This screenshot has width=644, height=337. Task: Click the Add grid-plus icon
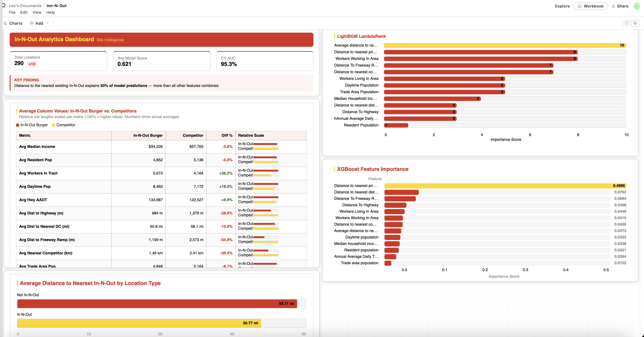click(x=32, y=23)
